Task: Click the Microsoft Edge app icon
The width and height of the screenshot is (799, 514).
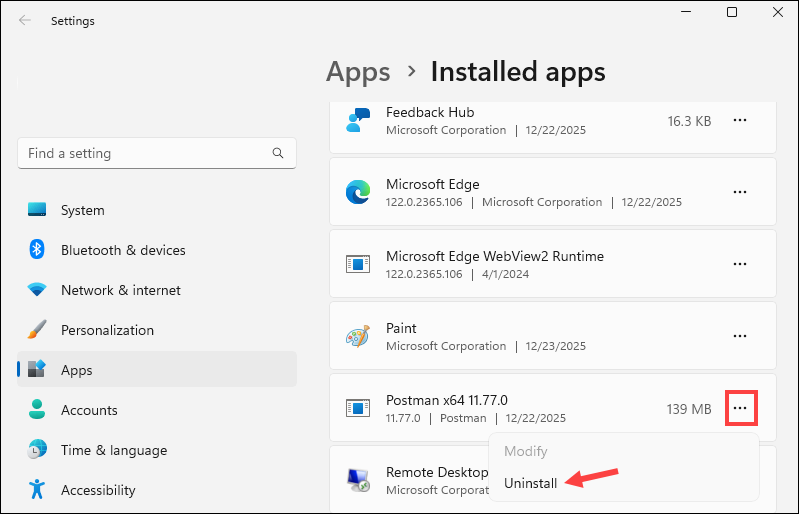Action: 358,192
